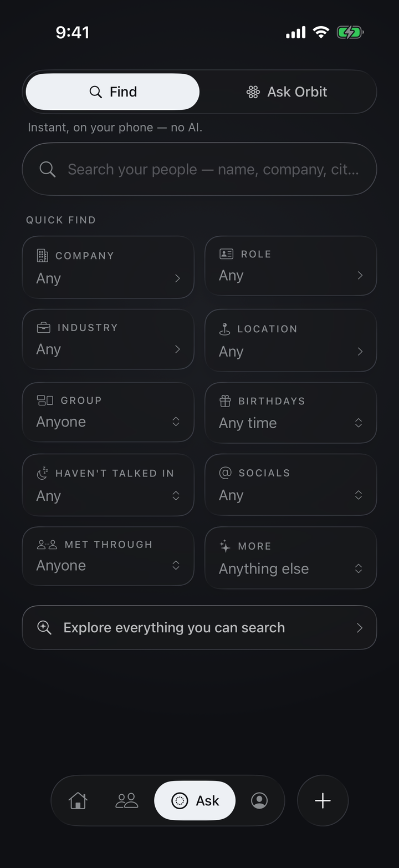This screenshot has height=868, width=399.
Task: Select the Ask tab in bottom bar
Action: pos(195,800)
